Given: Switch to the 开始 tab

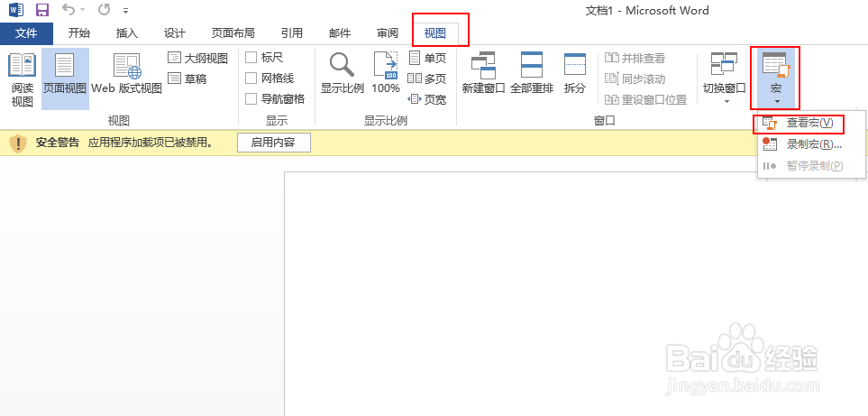Looking at the screenshot, I should click(78, 33).
